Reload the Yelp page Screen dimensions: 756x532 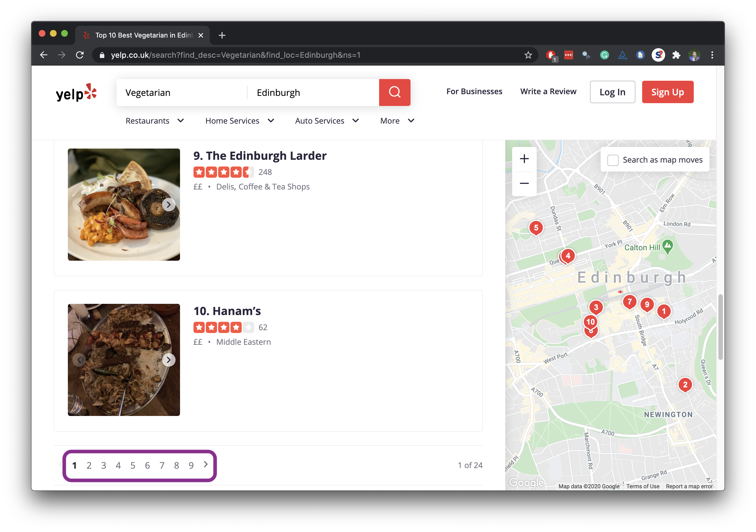click(x=80, y=55)
